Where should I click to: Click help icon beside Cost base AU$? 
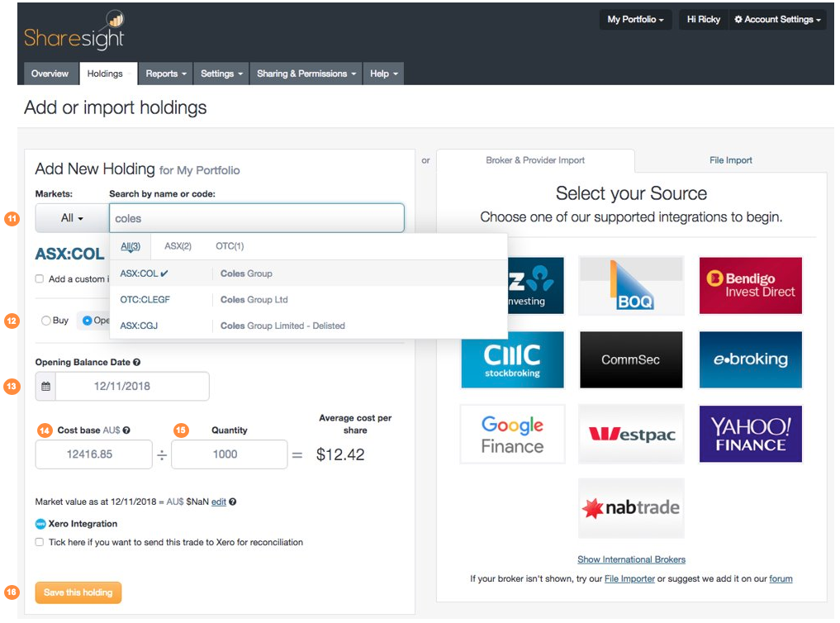(126, 430)
